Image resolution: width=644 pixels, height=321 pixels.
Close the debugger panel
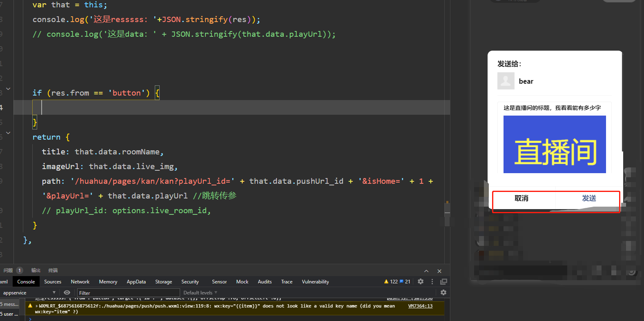tap(439, 271)
